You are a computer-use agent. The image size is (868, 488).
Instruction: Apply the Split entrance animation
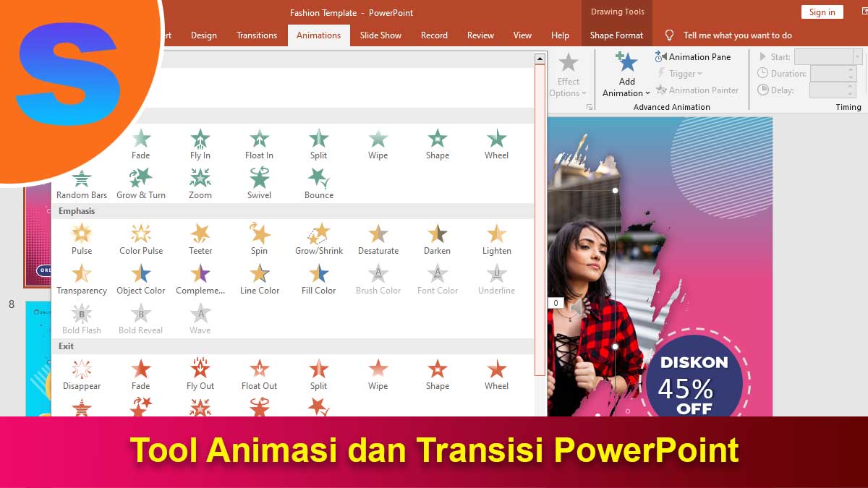pyautogui.click(x=319, y=144)
